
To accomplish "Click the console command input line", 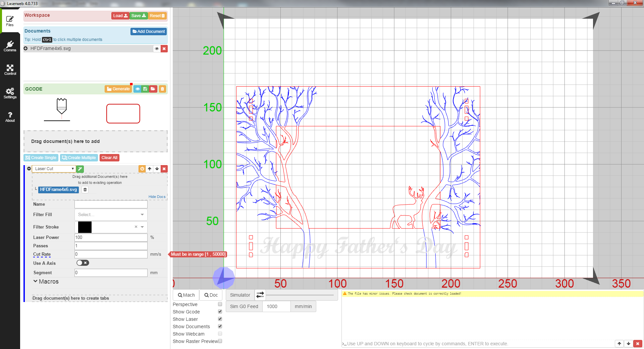I will (478, 344).
